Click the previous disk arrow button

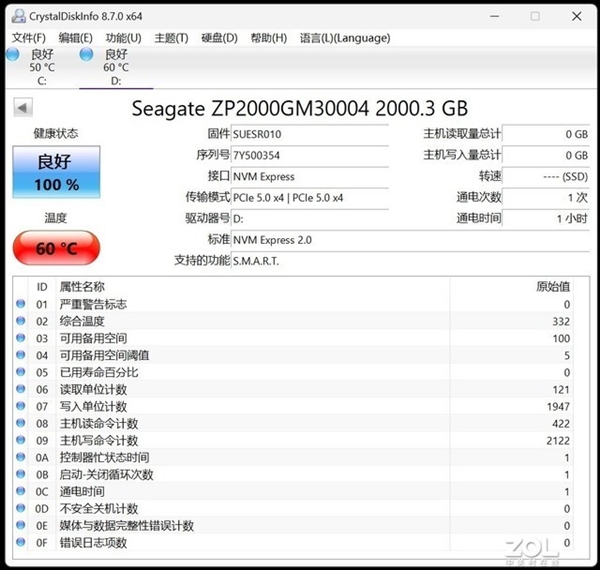tap(23, 108)
